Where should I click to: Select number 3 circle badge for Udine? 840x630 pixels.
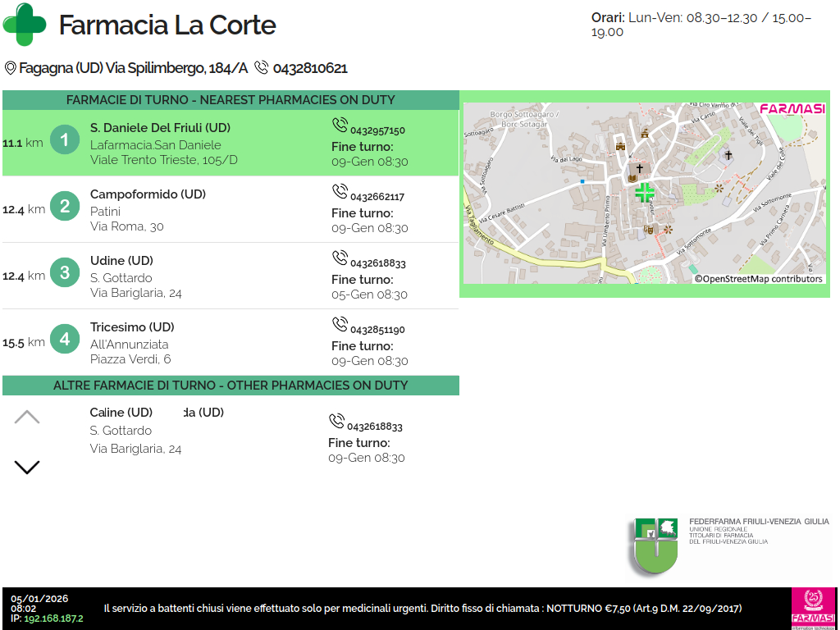65,273
